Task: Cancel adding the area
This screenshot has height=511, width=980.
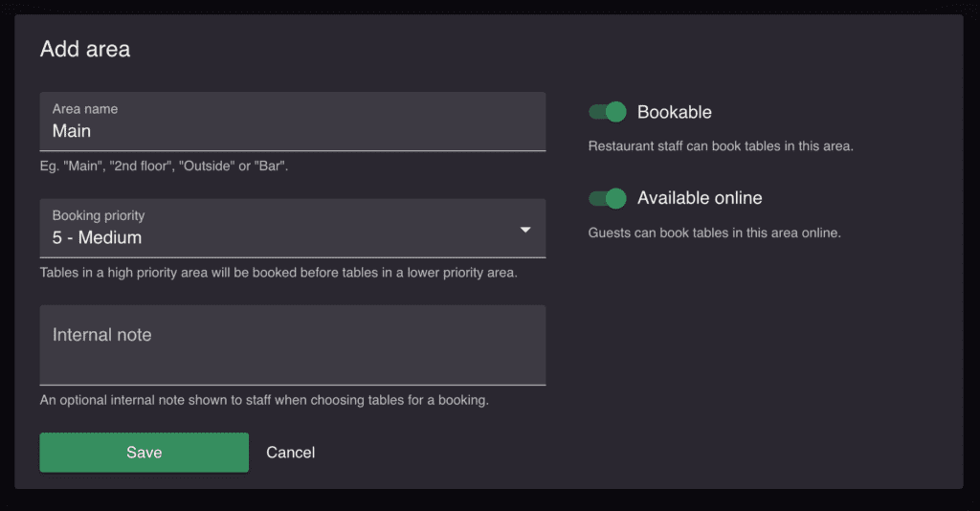Action: click(x=291, y=453)
